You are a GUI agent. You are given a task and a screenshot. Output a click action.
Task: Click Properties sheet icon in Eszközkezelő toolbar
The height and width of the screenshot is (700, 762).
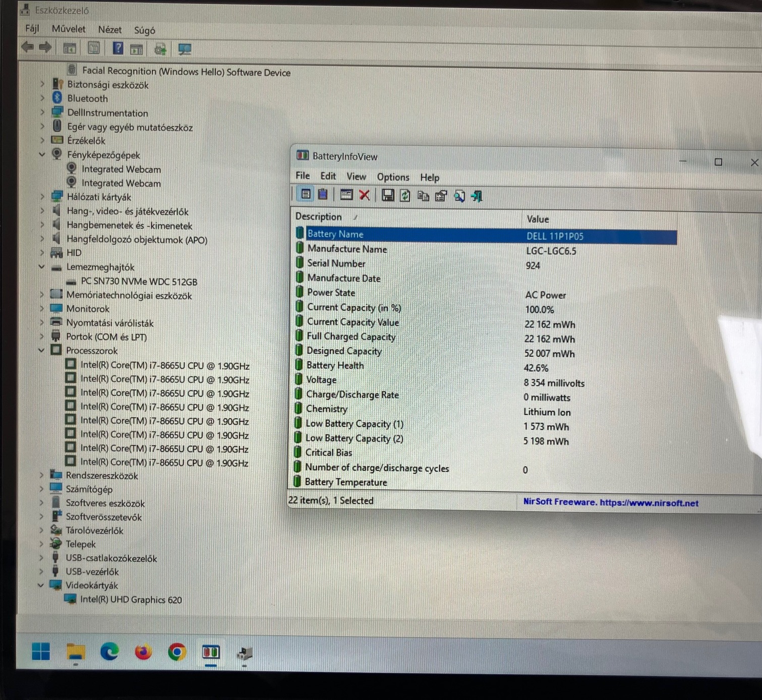point(94,48)
